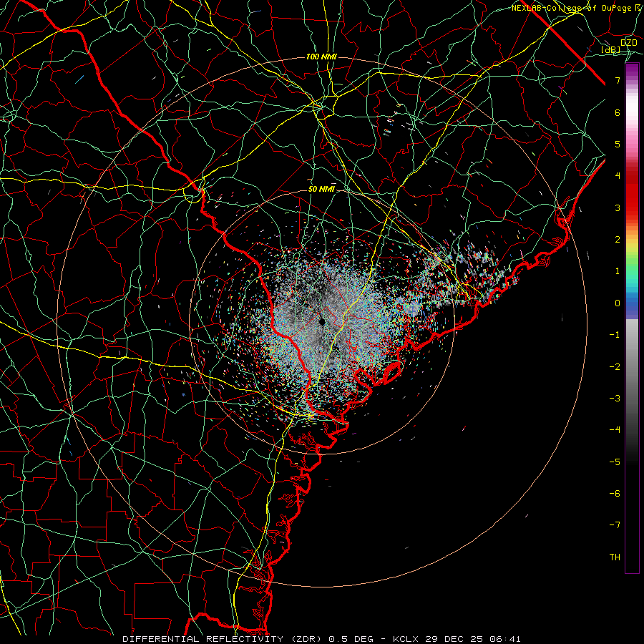Click the "DZD" legend title
The image size is (644, 644).
[628, 43]
